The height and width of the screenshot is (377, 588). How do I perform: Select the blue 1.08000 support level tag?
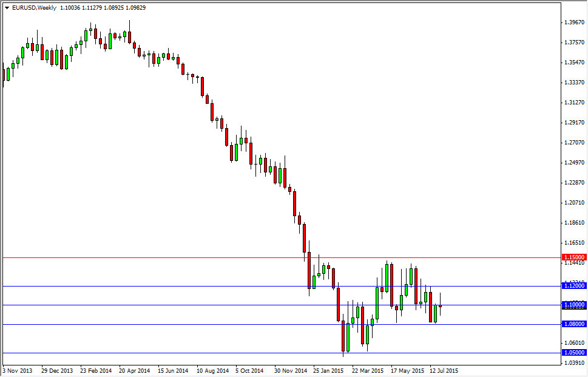573,324
